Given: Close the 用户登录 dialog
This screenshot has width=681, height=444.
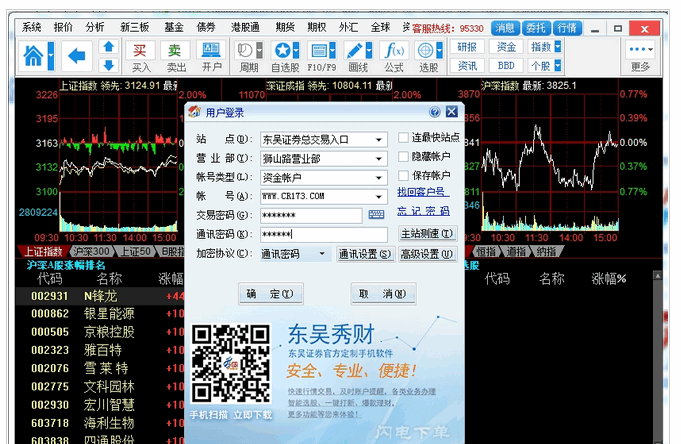Looking at the screenshot, I should 452,112.
